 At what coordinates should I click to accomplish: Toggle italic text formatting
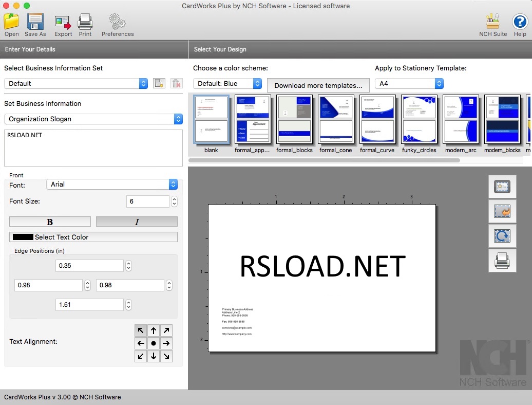pos(137,222)
